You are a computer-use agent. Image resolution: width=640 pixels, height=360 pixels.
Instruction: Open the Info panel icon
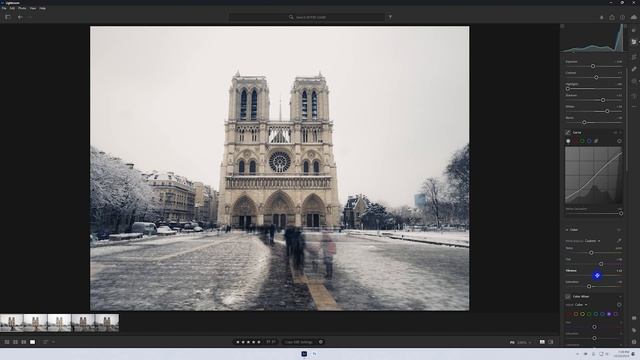click(x=634, y=342)
